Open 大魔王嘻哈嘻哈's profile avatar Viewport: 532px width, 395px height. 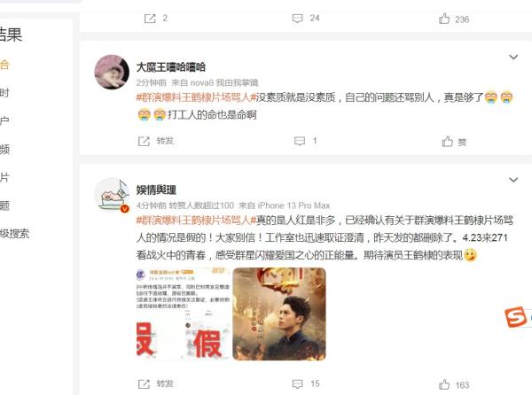pos(112,72)
